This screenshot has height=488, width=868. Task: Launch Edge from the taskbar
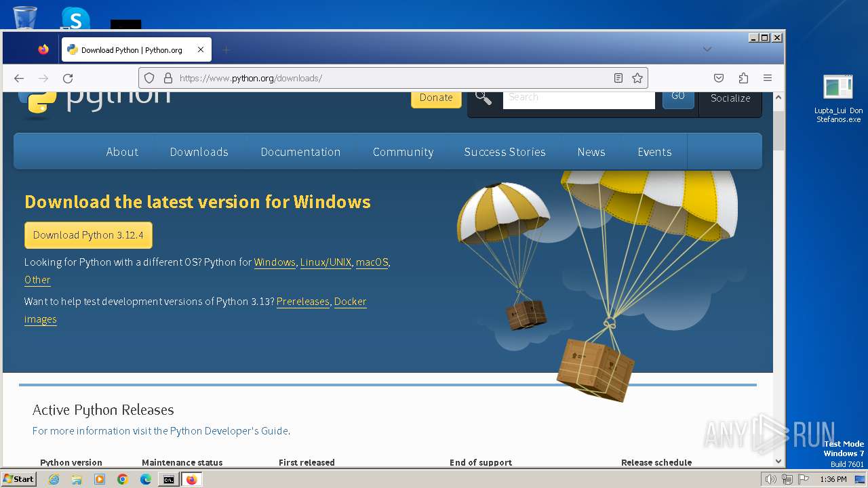pos(146,479)
